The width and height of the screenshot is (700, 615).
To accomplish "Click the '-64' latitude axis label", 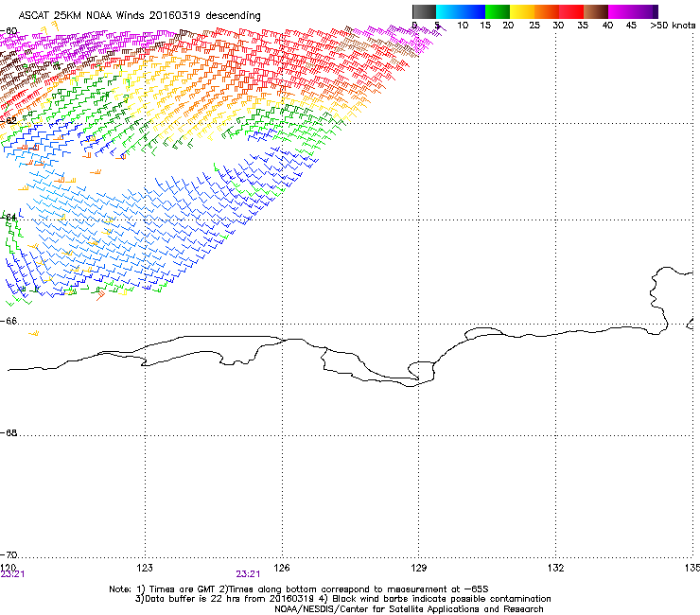I will (x=9, y=217).
